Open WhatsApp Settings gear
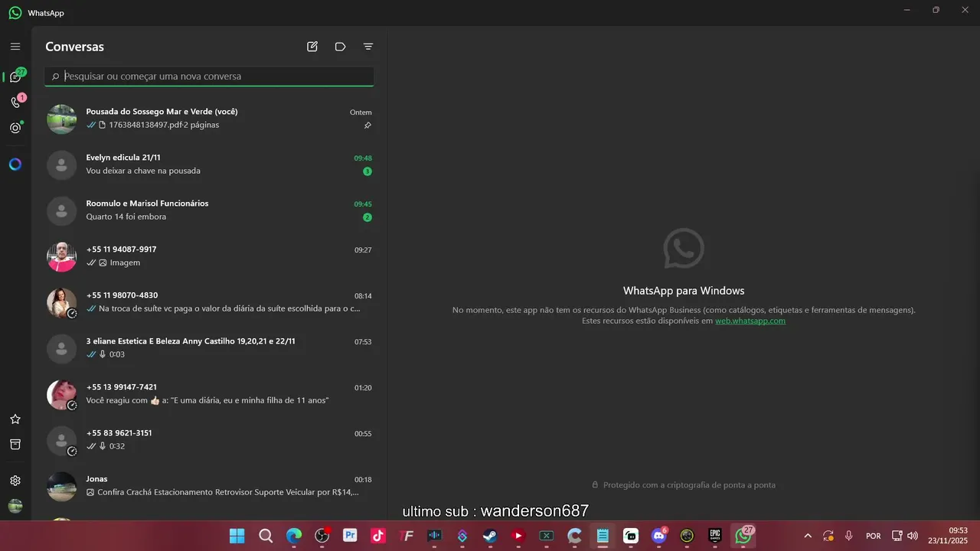Screen dimensions: 980x551 coord(15,481)
